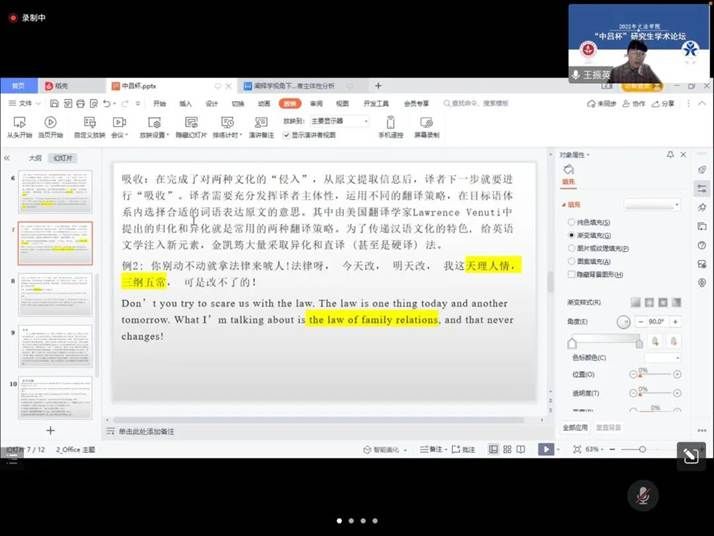Image resolution: width=714 pixels, height=536 pixels.
Task: Expand the 色标颜色 color dropdown
Action: click(x=663, y=357)
